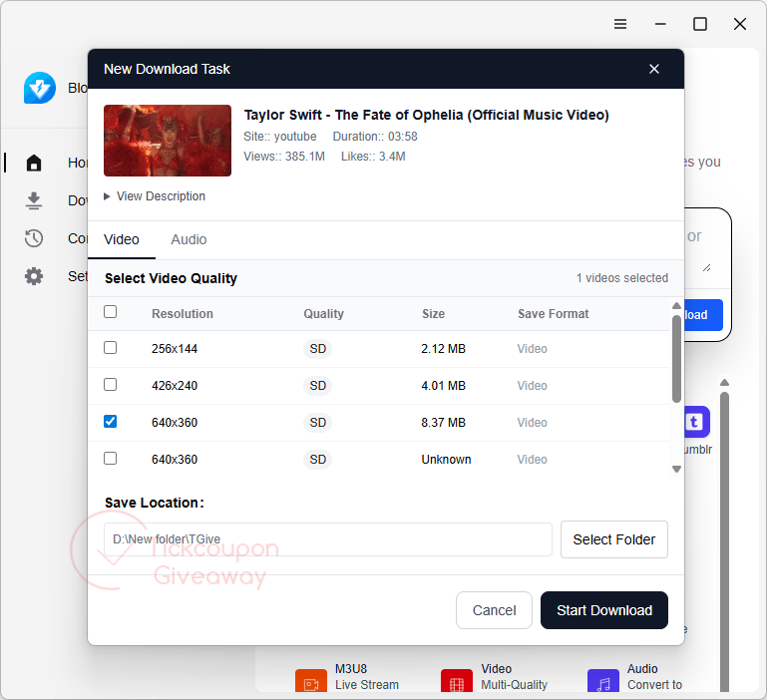Click the quality list scroll-down arrow
The image size is (767, 700).
(676, 469)
